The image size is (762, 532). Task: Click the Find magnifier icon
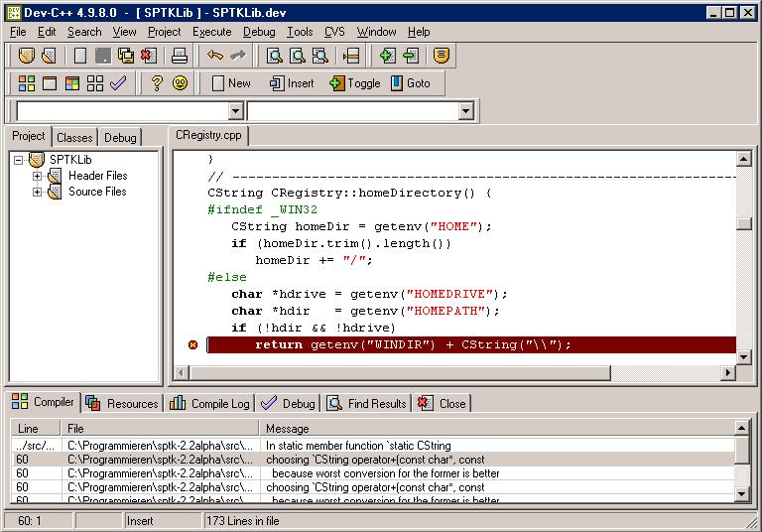coord(275,56)
